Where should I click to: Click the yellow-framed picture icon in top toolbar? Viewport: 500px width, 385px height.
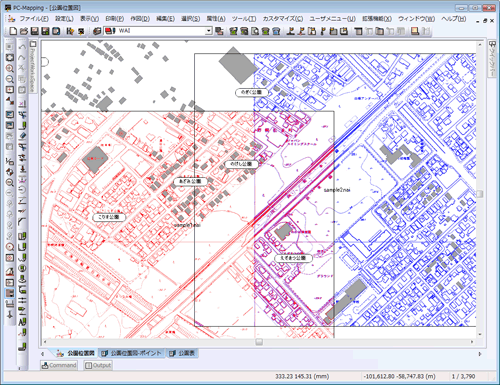(415, 31)
